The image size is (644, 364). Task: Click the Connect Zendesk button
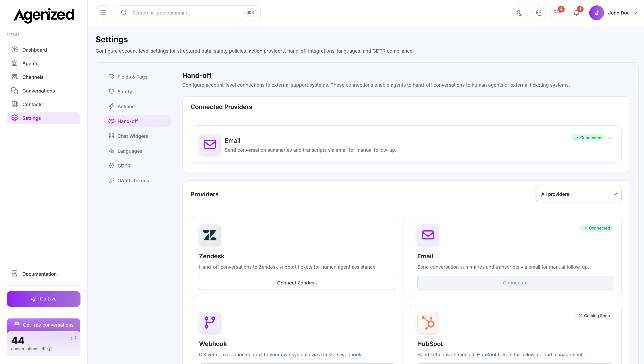point(297,283)
